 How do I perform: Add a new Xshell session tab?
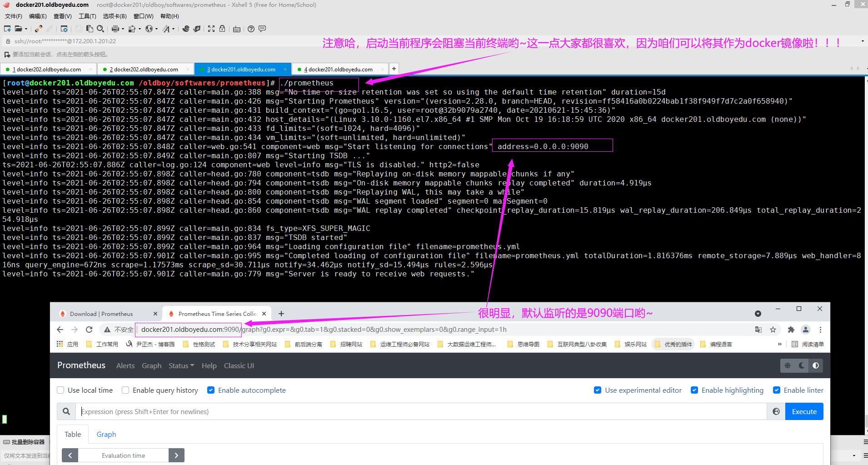394,69
